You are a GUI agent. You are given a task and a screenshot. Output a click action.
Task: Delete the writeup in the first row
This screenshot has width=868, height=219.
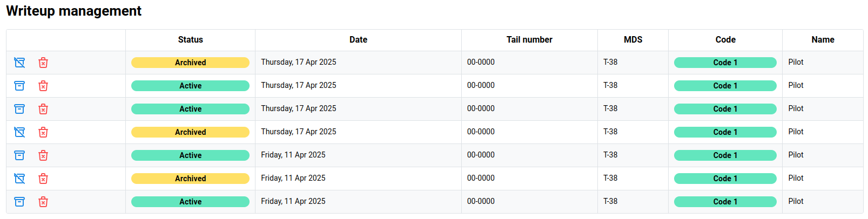click(43, 63)
